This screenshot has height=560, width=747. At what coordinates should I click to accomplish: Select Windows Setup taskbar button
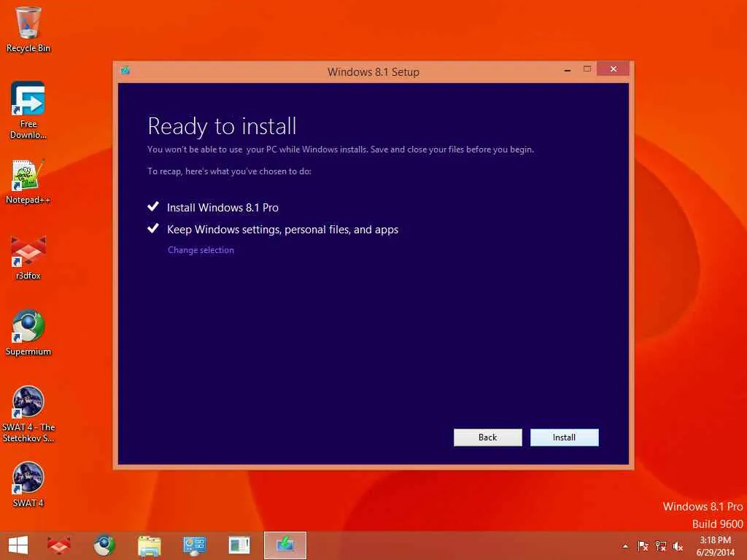285,545
